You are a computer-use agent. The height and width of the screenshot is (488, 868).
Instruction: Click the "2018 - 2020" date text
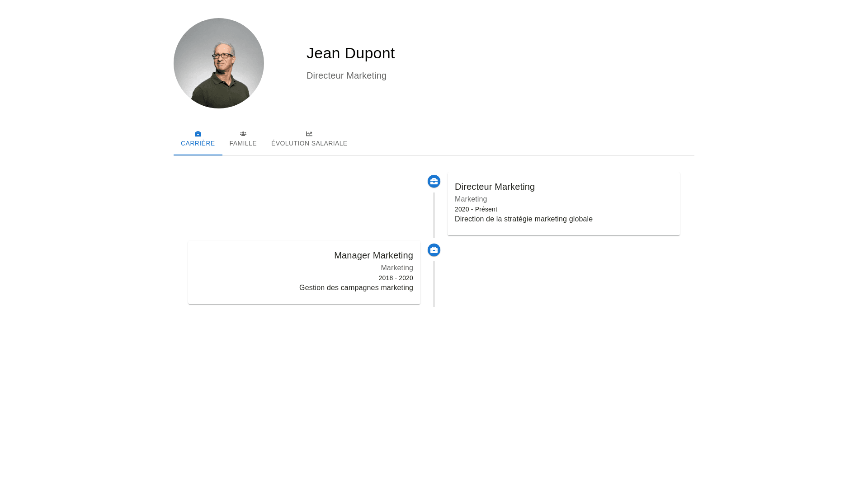pos(396,278)
